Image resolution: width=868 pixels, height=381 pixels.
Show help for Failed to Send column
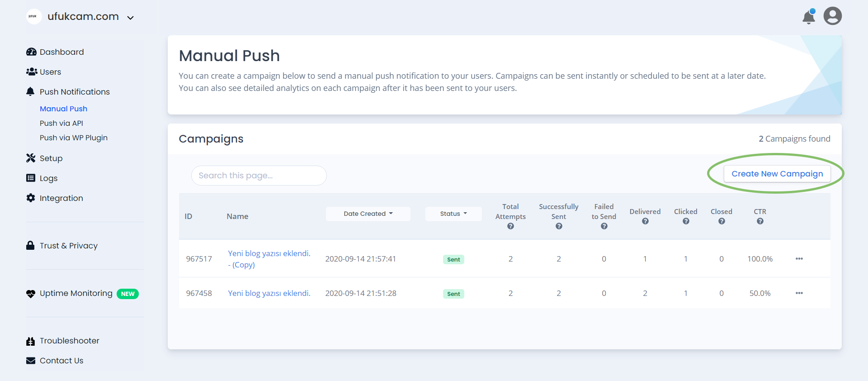coord(604,226)
